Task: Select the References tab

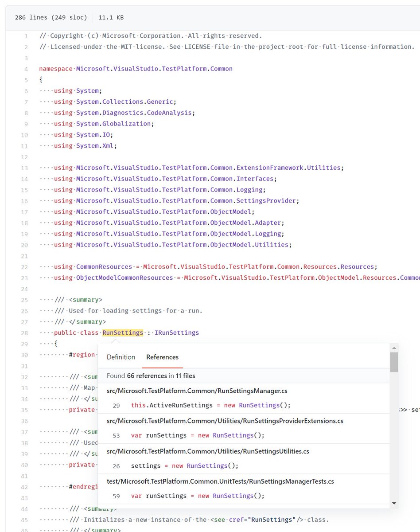Action: 162,357
